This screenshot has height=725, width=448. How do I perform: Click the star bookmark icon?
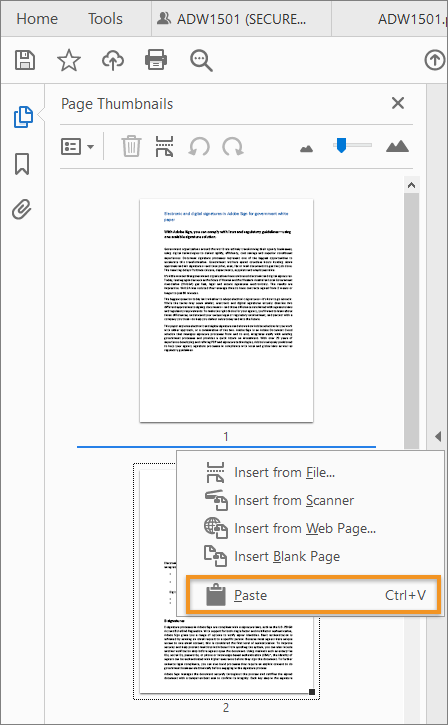coord(68,61)
